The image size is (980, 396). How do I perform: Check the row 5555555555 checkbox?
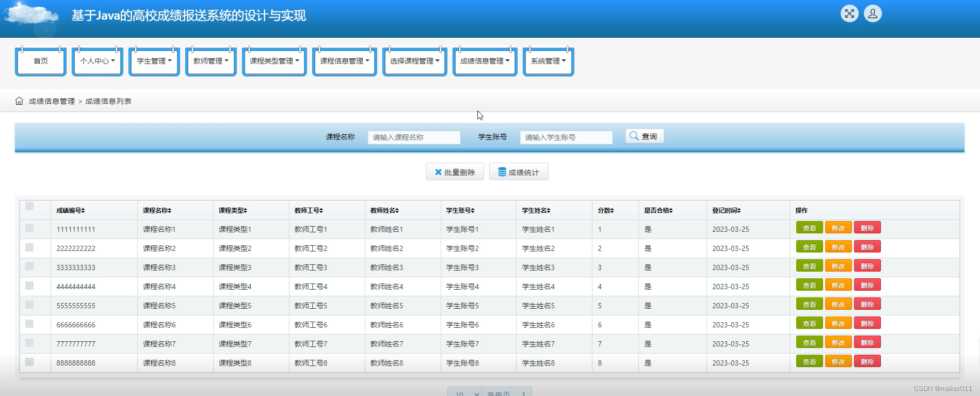click(x=29, y=305)
